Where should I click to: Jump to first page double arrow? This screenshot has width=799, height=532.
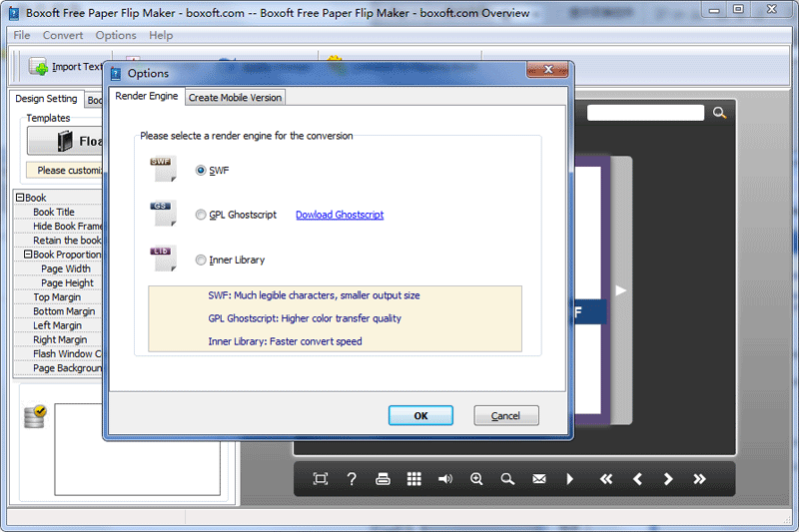(x=606, y=478)
